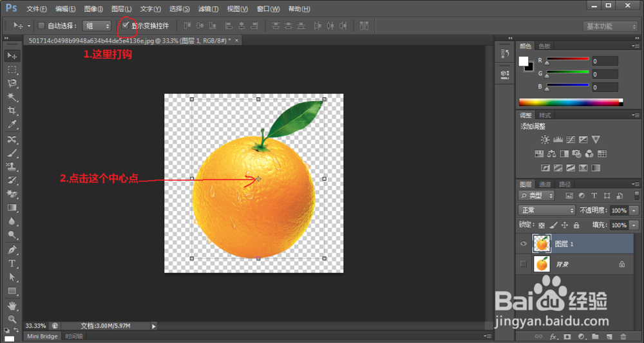
Task: Open the 图层(L) menu
Action: [122, 8]
